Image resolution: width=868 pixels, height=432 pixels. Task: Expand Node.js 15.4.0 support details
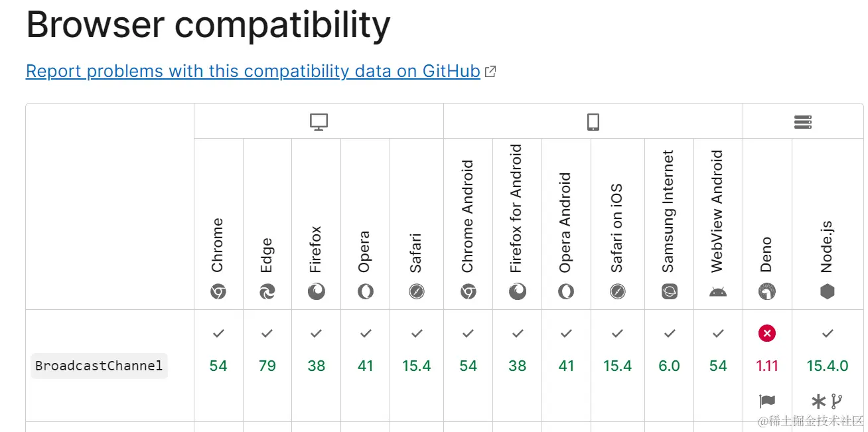coord(828,366)
